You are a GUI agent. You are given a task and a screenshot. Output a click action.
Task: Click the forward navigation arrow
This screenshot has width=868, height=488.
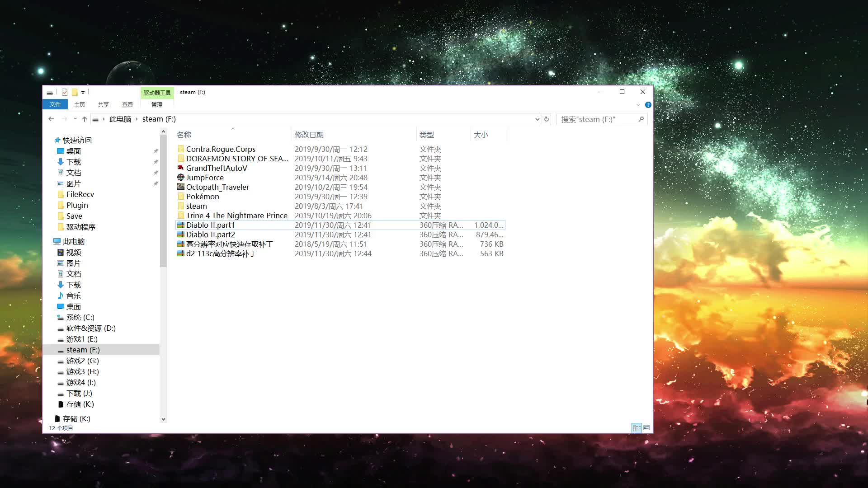[64, 119]
